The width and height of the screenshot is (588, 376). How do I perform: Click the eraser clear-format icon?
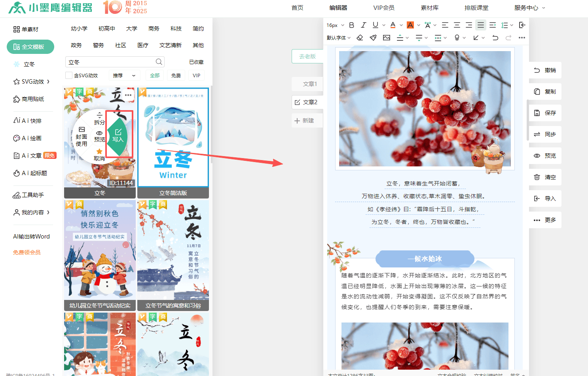tap(360, 38)
